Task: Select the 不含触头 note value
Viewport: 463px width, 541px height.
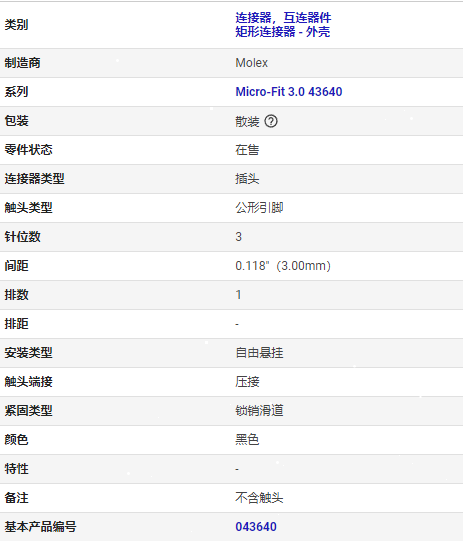Action: 259,498
